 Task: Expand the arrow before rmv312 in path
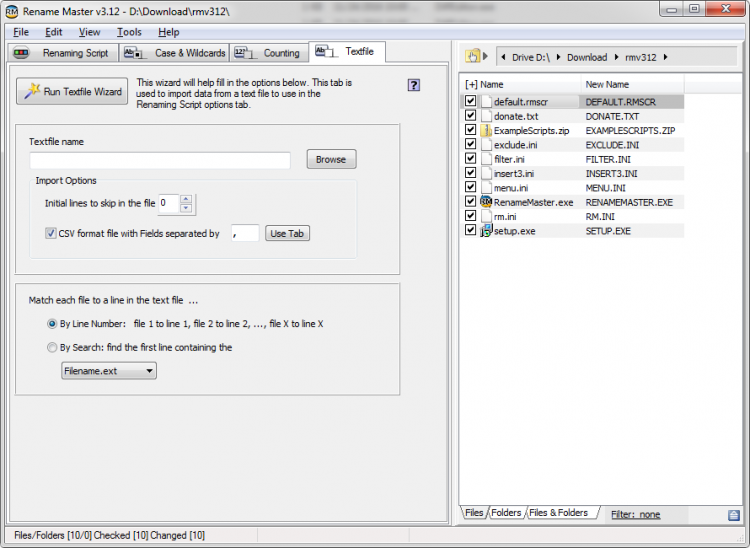coord(617,57)
